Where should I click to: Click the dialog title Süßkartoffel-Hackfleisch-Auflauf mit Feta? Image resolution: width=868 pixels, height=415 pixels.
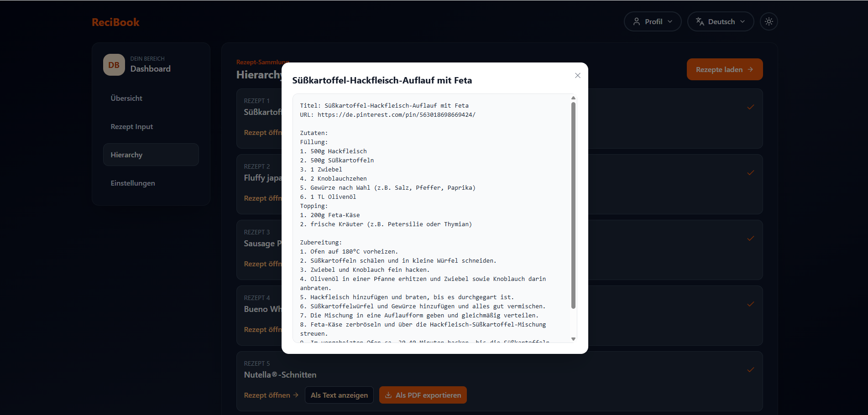pyautogui.click(x=382, y=80)
